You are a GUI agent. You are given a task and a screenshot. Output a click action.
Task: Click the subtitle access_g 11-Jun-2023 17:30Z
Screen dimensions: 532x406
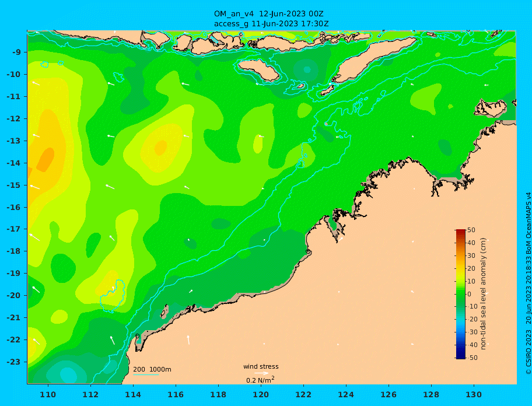pyautogui.click(x=271, y=24)
